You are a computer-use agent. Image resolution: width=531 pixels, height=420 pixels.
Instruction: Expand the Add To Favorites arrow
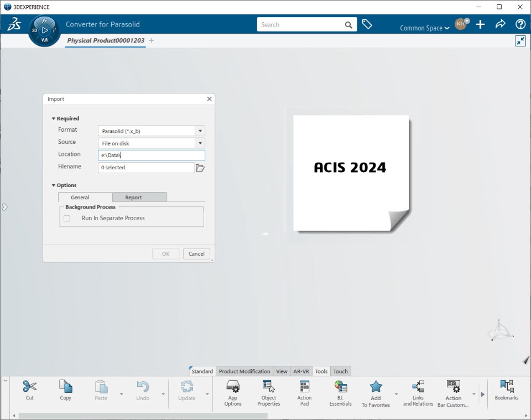pos(396,394)
